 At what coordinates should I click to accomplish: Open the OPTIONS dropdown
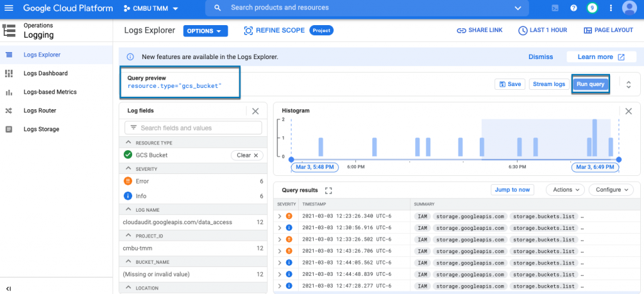(205, 31)
